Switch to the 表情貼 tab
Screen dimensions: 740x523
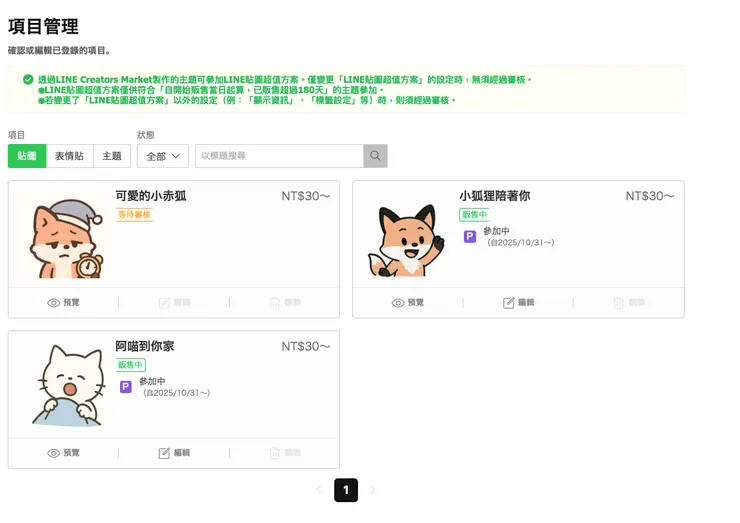(x=69, y=156)
